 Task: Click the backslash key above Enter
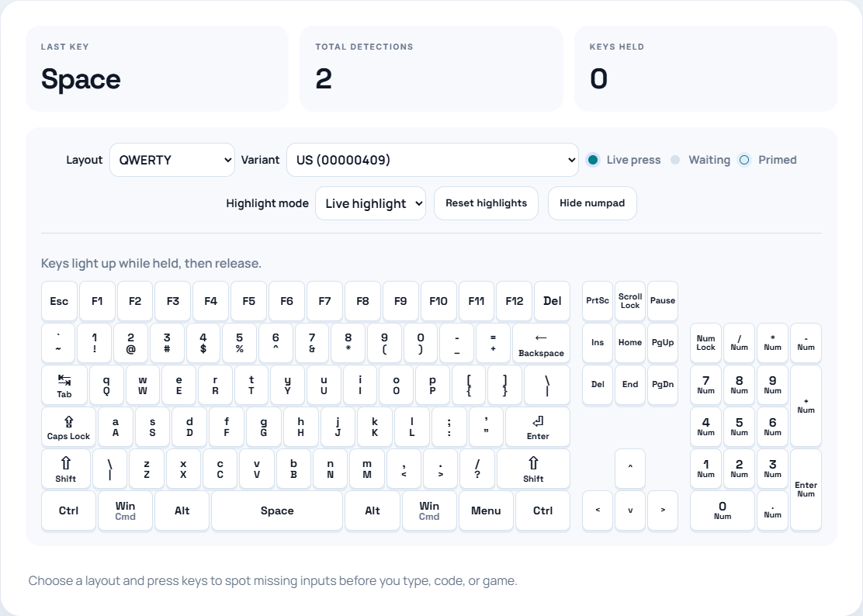click(x=547, y=385)
